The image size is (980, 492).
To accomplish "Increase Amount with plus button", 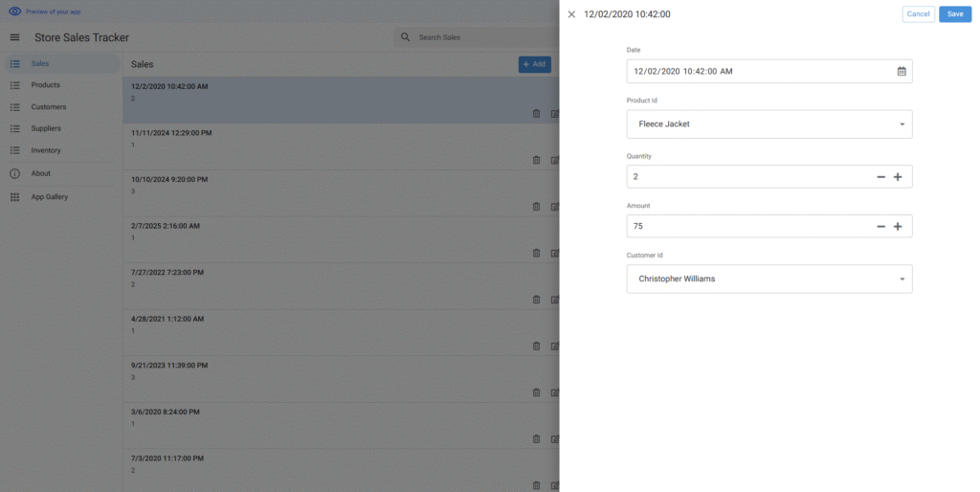I will [898, 227].
